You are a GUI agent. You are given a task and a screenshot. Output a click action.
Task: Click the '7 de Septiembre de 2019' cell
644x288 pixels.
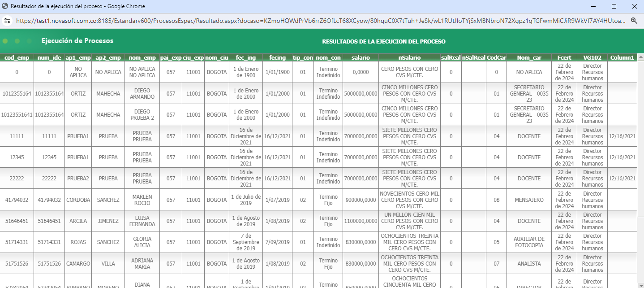(246, 242)
